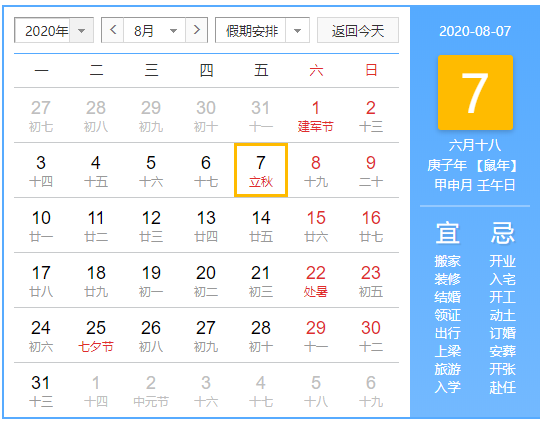Select August 15 廿六 Saturday

tap(315, 226)
